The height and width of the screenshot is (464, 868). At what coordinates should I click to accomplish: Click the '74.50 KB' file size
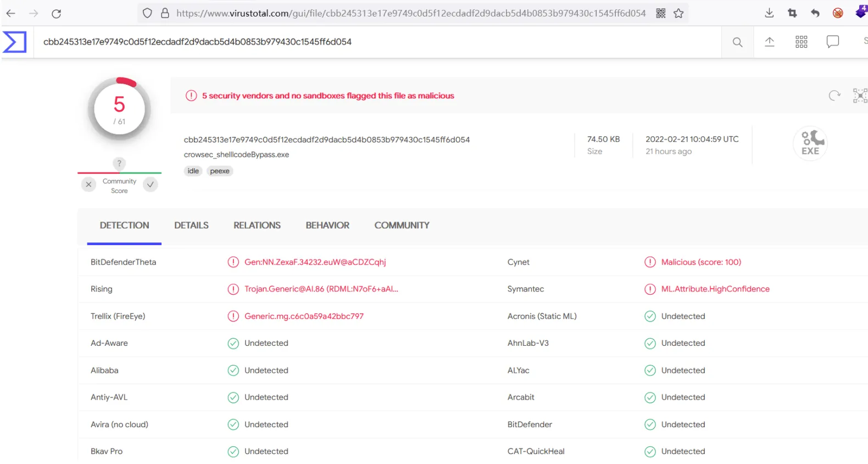tap(603, 139)
